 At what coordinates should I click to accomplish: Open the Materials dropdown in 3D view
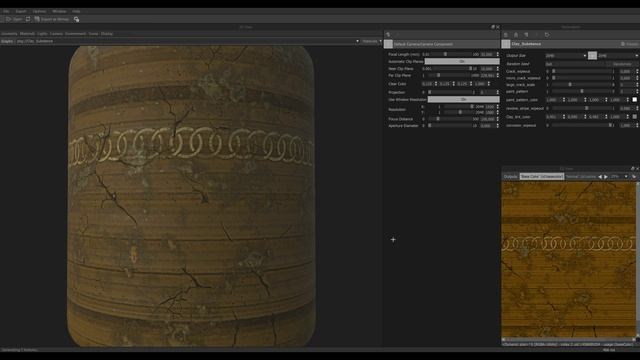click(x=371, y=41)
